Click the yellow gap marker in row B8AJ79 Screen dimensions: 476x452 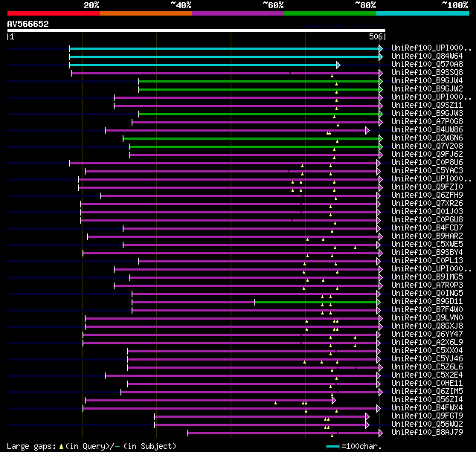tap(332, 436)
